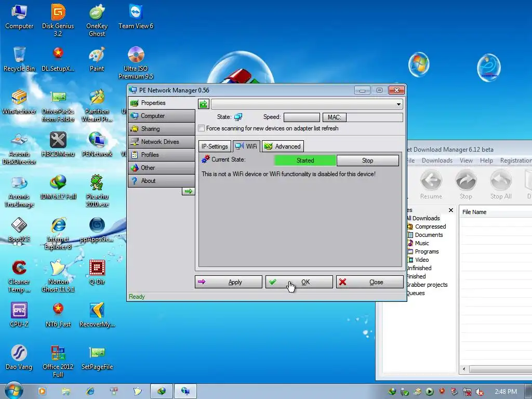This screenshot has width=532, height=399.
Task: Open the Computer sidebar section
Action: pos(162,116)
